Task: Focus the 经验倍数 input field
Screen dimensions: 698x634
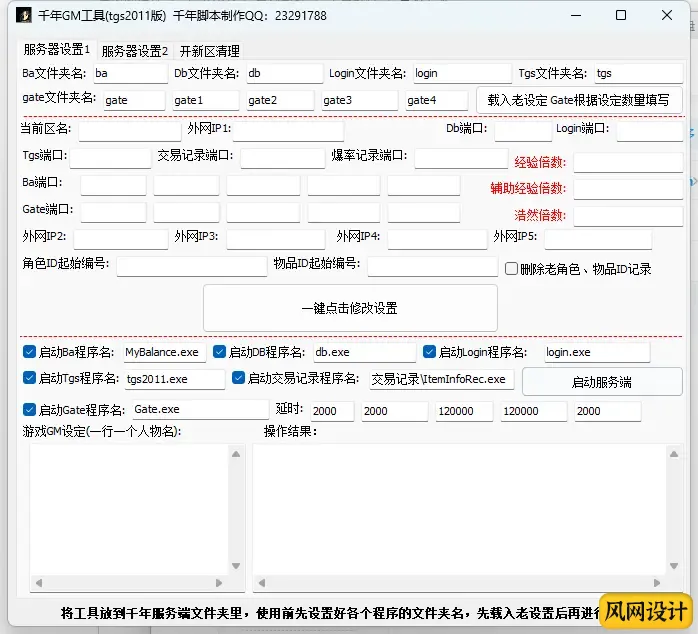Action: [627, 162]
